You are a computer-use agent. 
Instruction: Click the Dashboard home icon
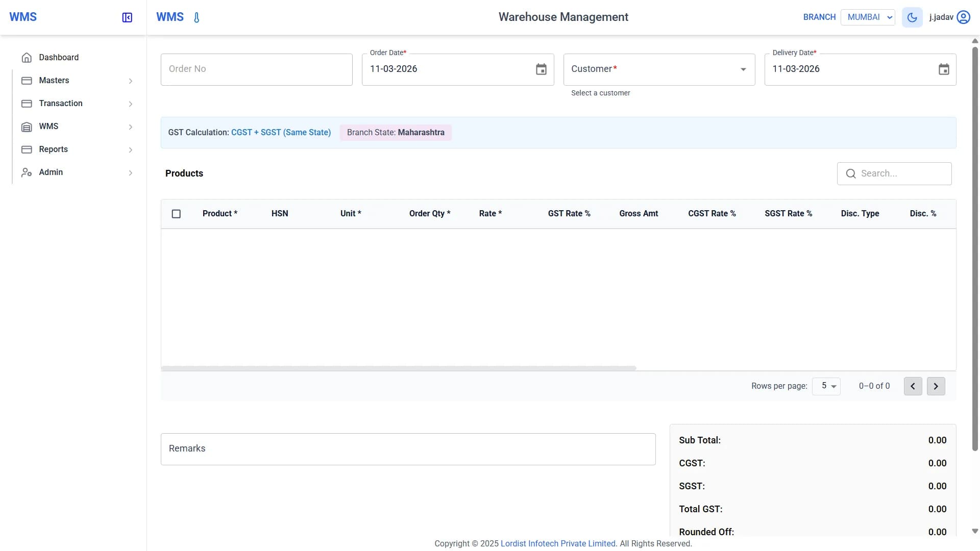(27, 58)
